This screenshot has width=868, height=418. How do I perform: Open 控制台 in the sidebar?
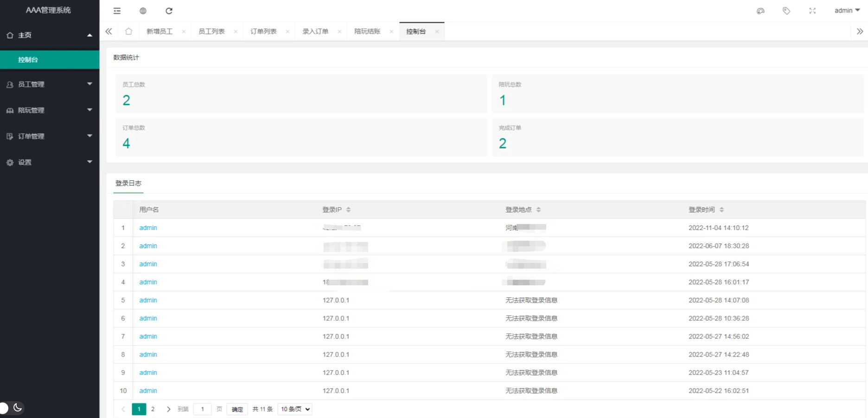pos(50,60)
